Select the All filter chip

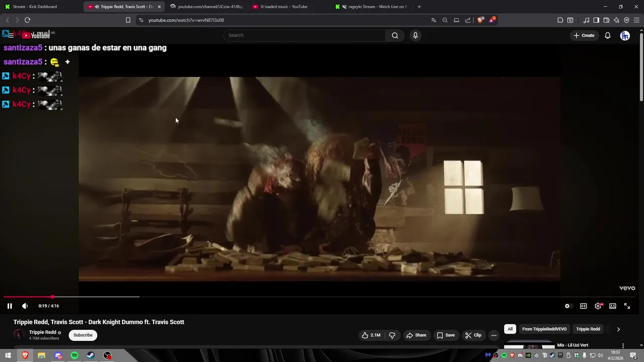(x=510, y=329)
